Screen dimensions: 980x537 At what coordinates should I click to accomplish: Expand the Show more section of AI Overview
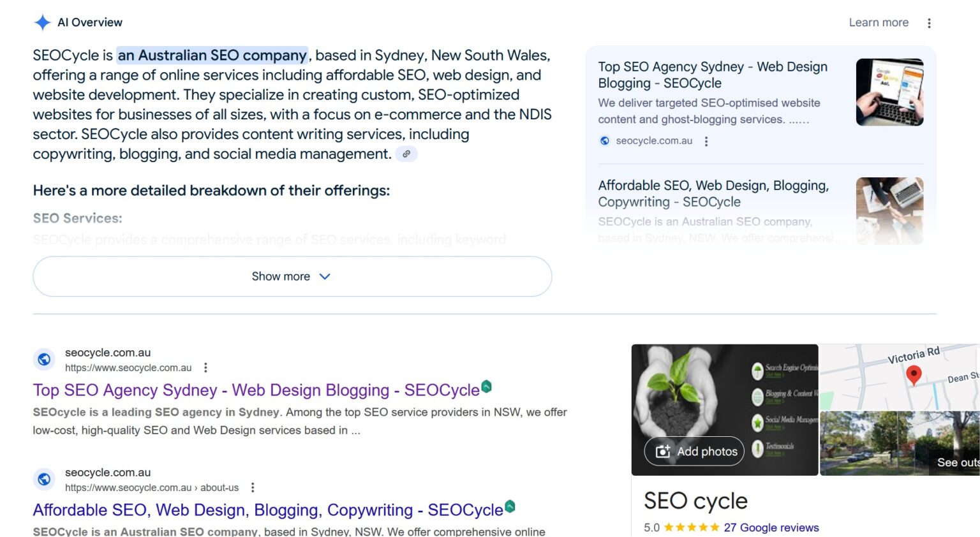292,276
